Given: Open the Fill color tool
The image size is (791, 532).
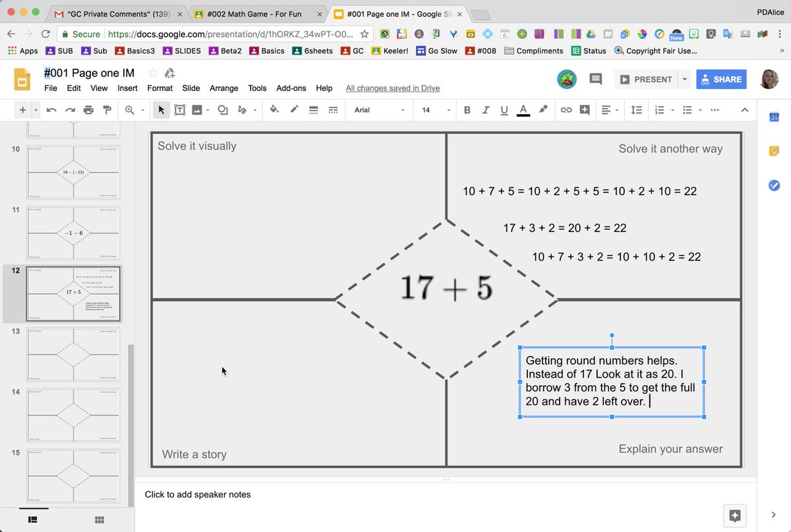Looking at the screenshot, I should coord(274,109).
